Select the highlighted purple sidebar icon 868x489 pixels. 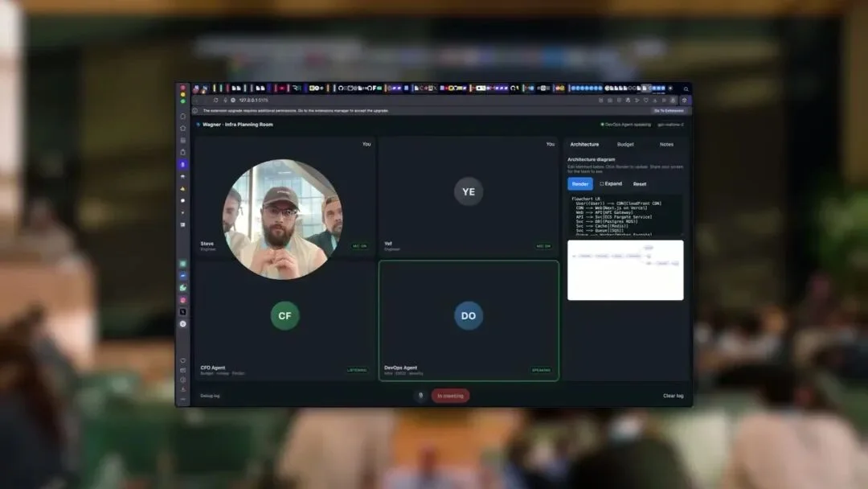(182, 165)
